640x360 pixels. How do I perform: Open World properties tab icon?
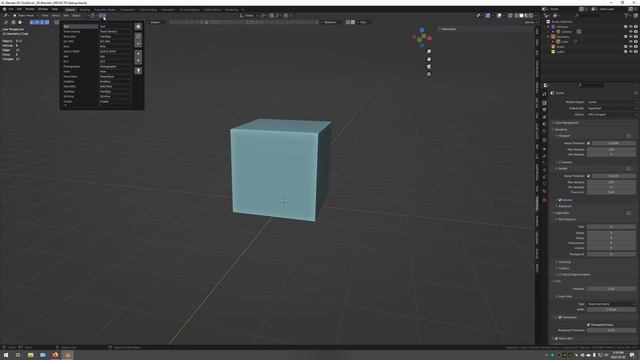(544, 132)
